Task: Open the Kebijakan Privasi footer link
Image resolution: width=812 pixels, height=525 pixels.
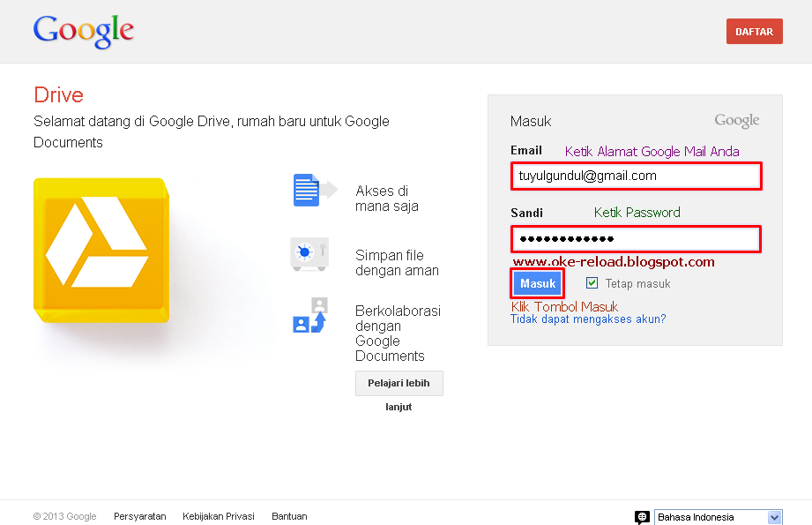Action: pos(219,516)
